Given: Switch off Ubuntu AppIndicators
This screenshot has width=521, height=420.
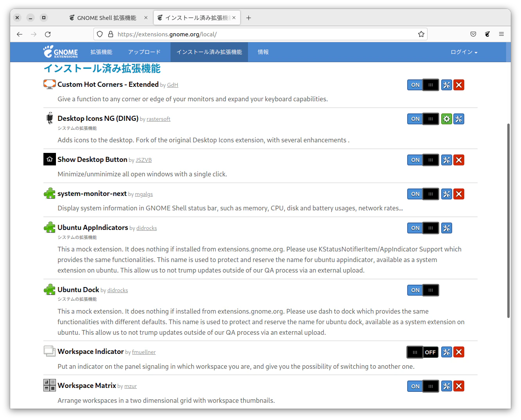Looking at the screenshot, I should (423, 228).
